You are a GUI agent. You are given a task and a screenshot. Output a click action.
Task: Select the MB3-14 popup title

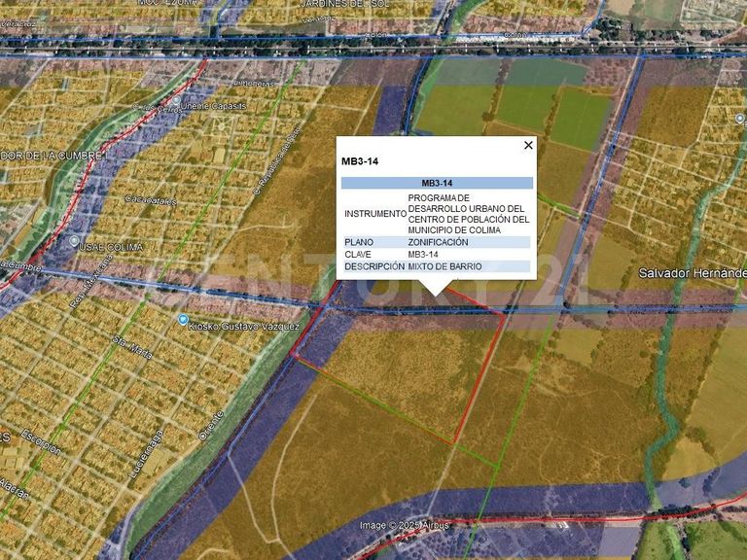360,161
